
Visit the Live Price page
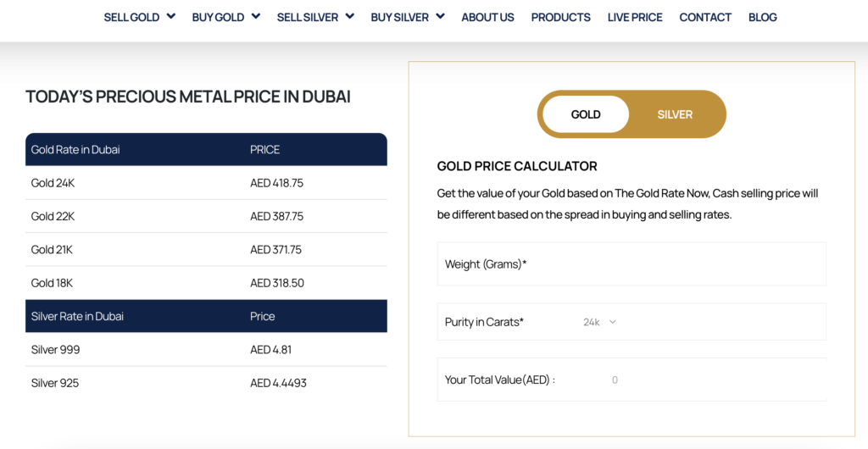pos(635,17)
